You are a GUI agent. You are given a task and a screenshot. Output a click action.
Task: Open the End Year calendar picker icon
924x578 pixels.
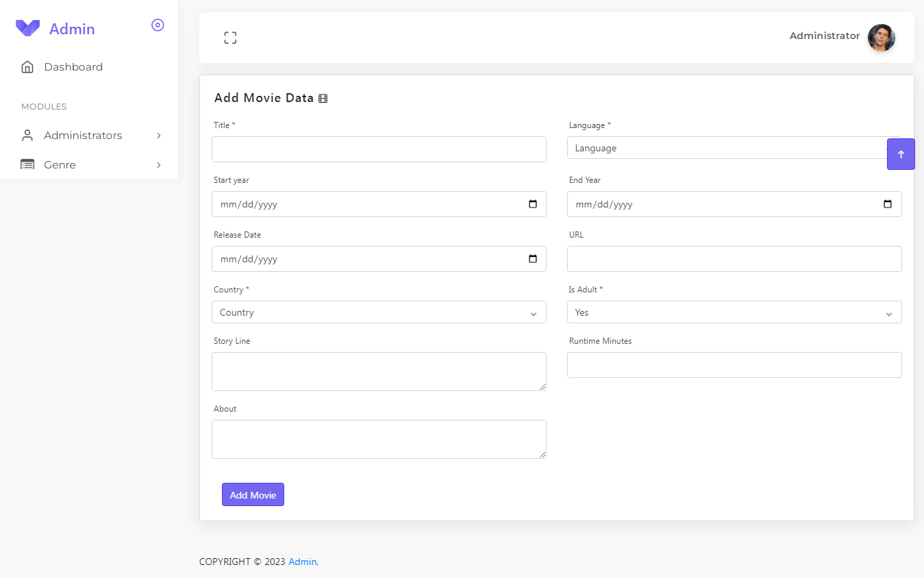[x=888, y=203]
